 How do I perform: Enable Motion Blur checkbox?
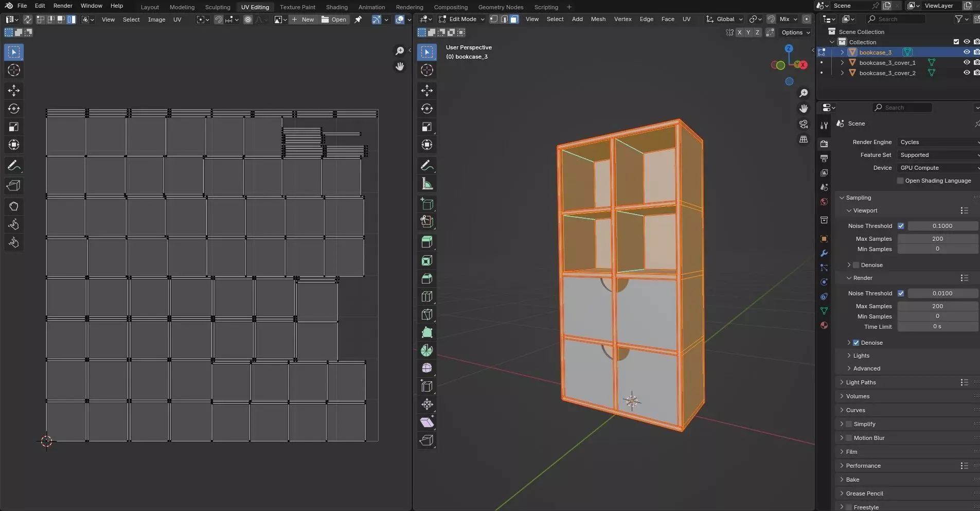point(849,438)
